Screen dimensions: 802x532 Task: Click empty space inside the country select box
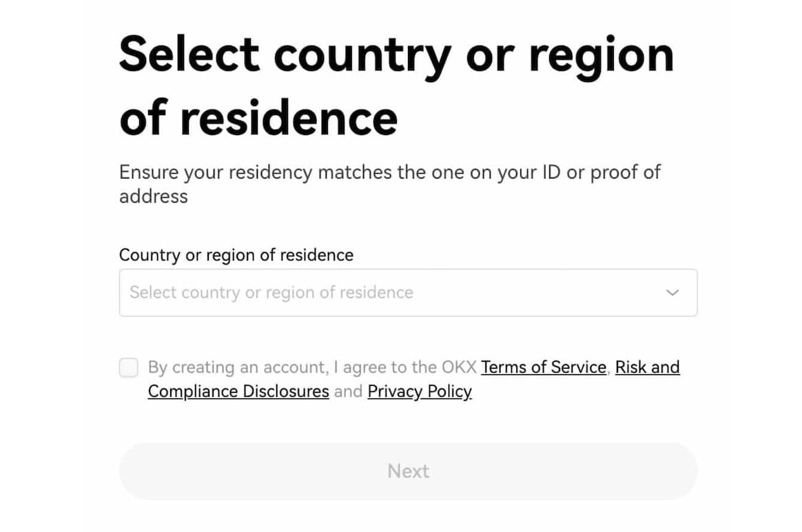click(537, 293)
